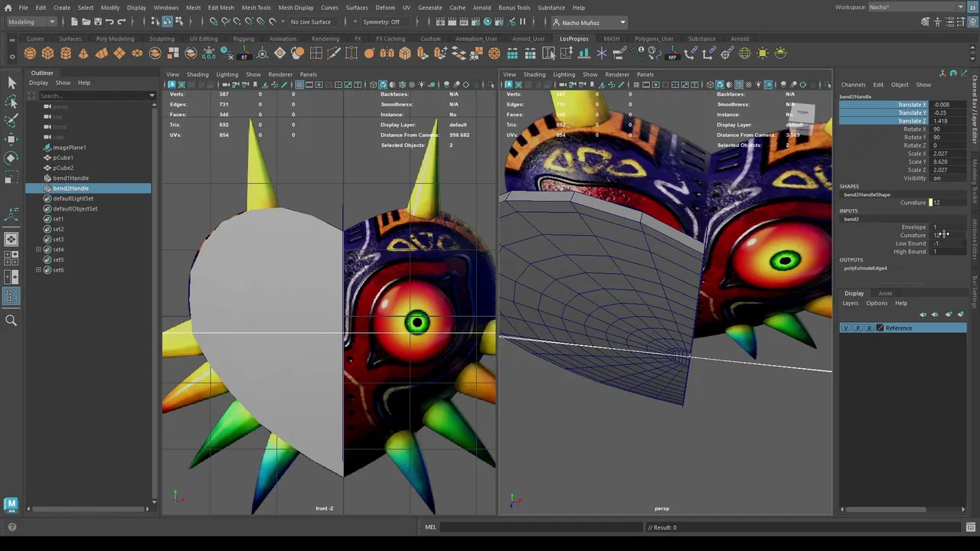Toggle the R display type box of Reference layer

(x=869, y=328)
